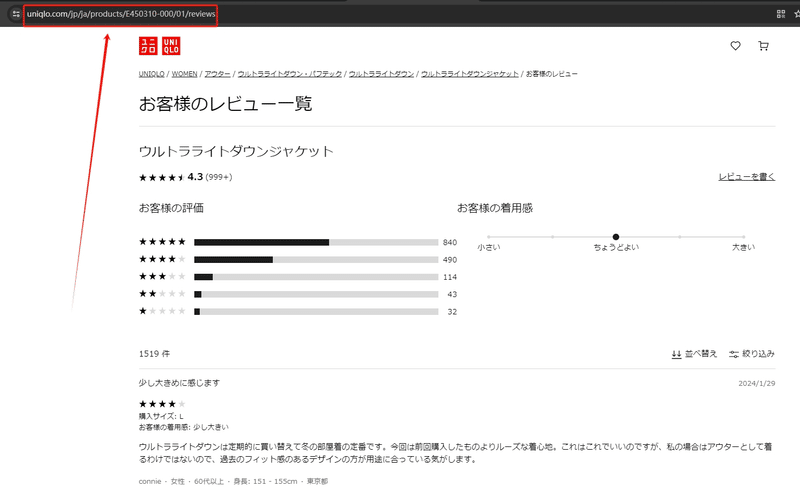Filter by the 1-star rating bar (32)
This screenshot has width=800, height=488.
coord(316,311)
